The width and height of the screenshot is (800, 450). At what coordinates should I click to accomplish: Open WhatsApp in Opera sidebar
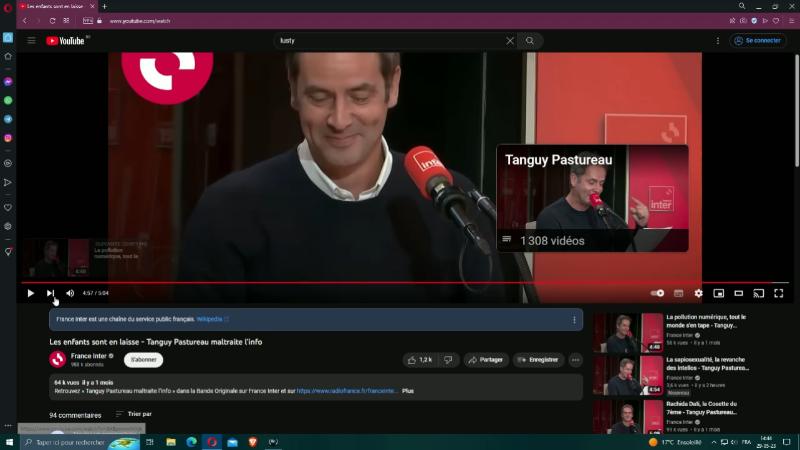coord(8,101)
